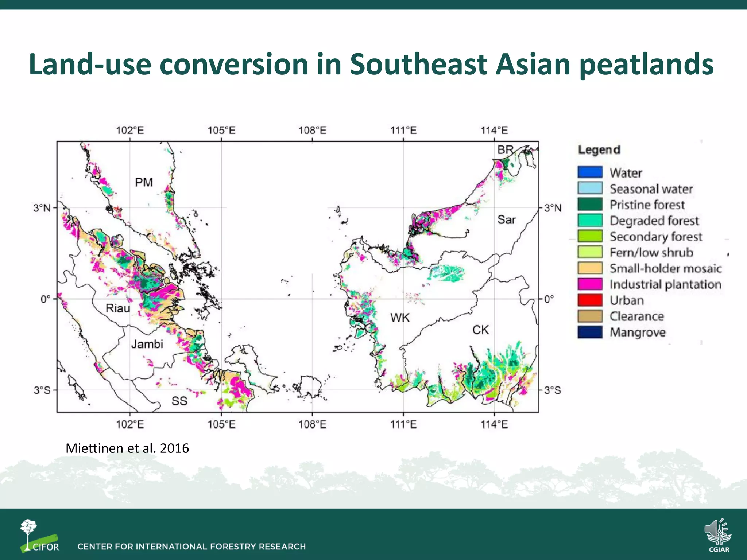747x560 pixels.
Task: Click the 'CK' map label
Action: click(480, 330)
